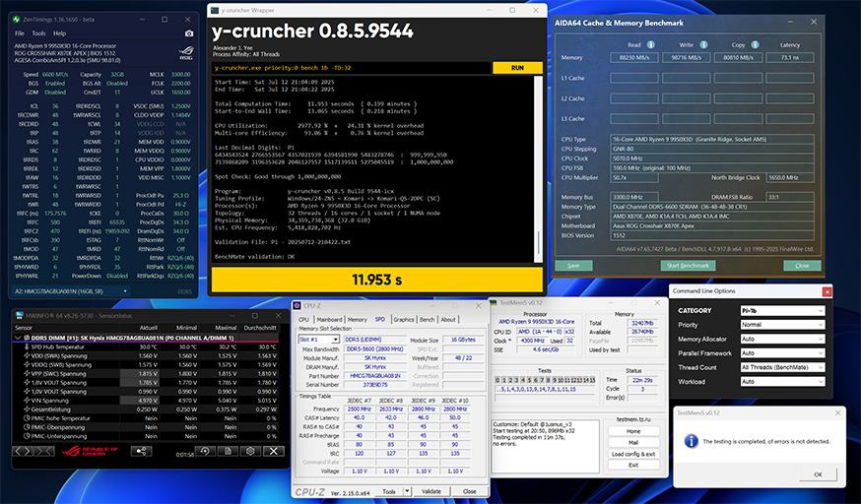
Task: Switch to CPU-Z Memory tab
Action: (357, 319)
